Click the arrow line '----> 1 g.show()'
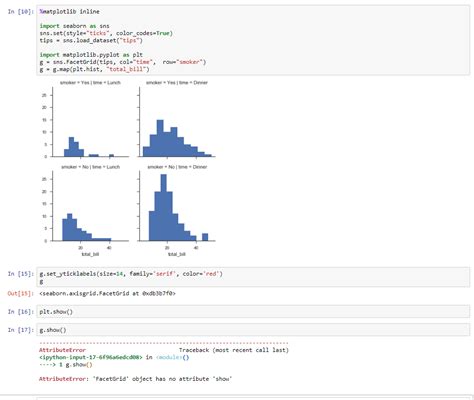This screenshot has width=474, height=400. tap(66, 365)
